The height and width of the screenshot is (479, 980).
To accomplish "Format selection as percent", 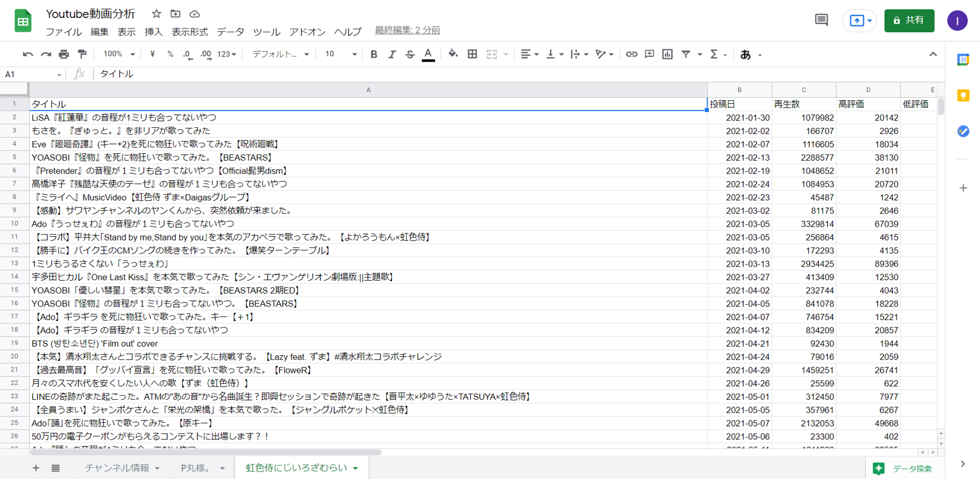I will [x=170, y=54].
